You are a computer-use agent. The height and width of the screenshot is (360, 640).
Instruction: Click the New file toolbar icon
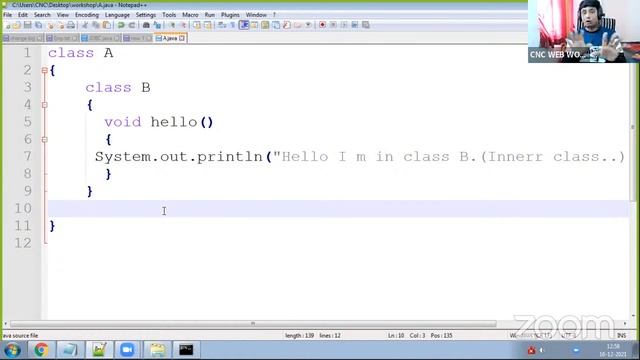pos(7,25)
